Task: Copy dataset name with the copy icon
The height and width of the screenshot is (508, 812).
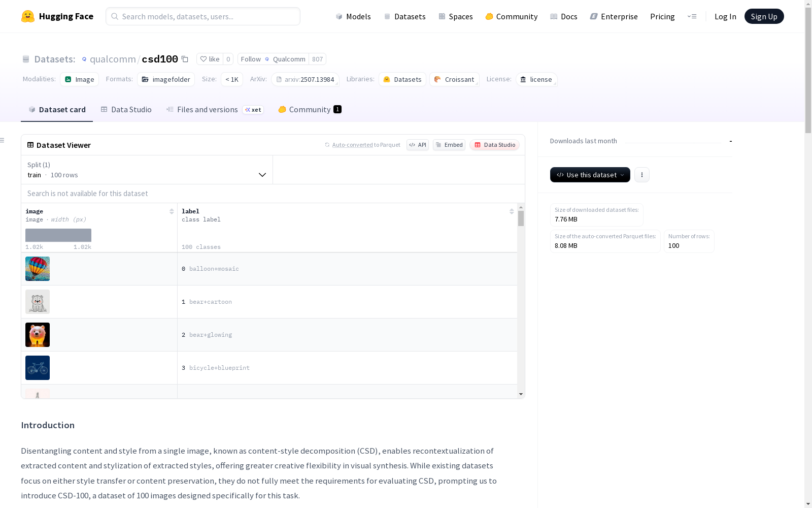Action: (x=185, y=59)
